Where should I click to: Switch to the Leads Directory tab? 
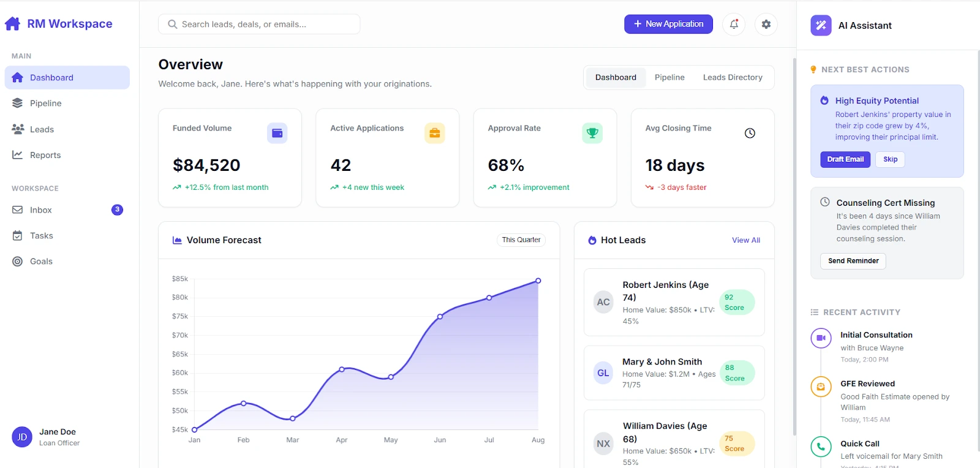pyautogui.click(x=733, y=78)
